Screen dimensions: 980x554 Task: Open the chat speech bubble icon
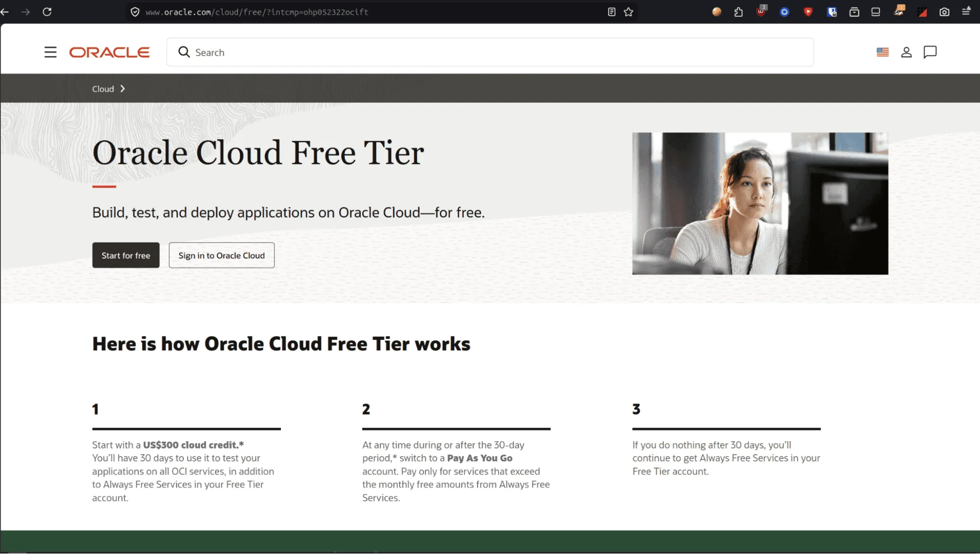[930, 52]
